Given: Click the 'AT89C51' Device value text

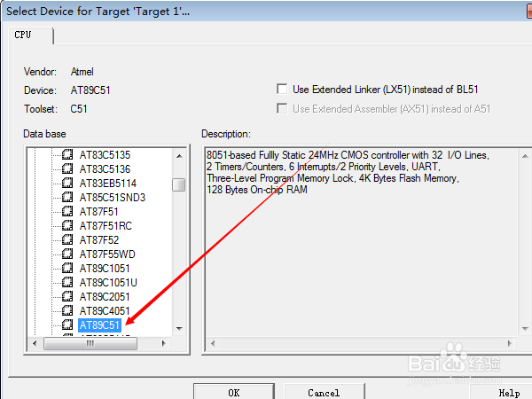Looking at the screenshot, I should coord(90,90).
